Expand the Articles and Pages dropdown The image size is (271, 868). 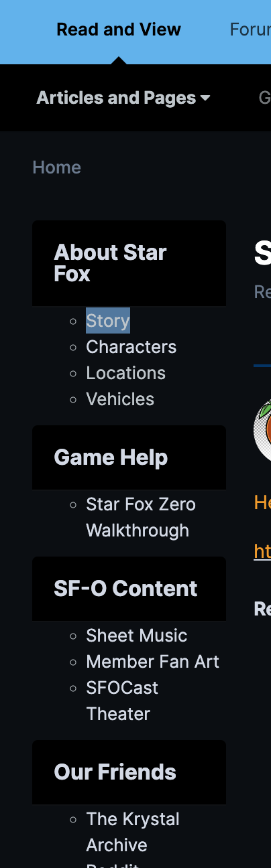point(123,98)
